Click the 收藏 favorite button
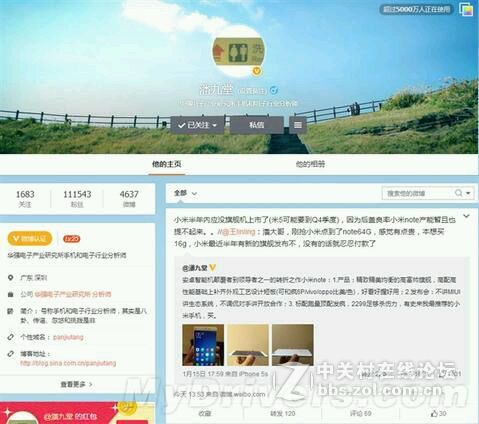The height and width of the screenshot is (424, 479). [x=205, y=414]
